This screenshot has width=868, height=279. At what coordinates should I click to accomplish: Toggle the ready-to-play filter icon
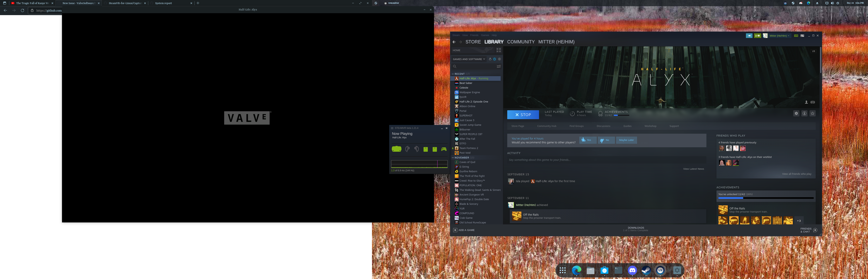(499, 59)
